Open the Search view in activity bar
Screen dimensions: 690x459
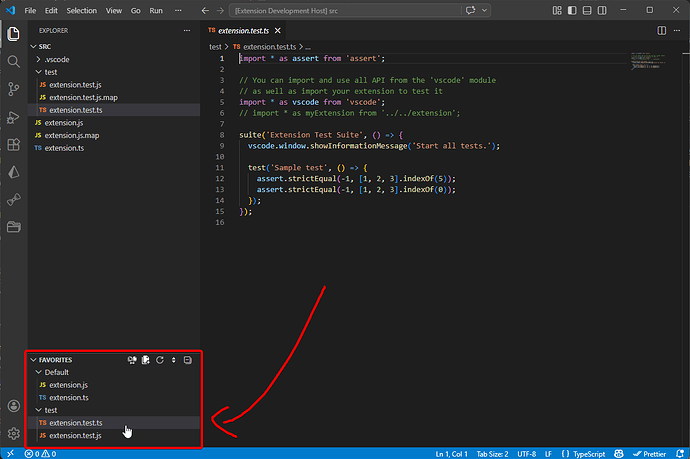point(14,61)
